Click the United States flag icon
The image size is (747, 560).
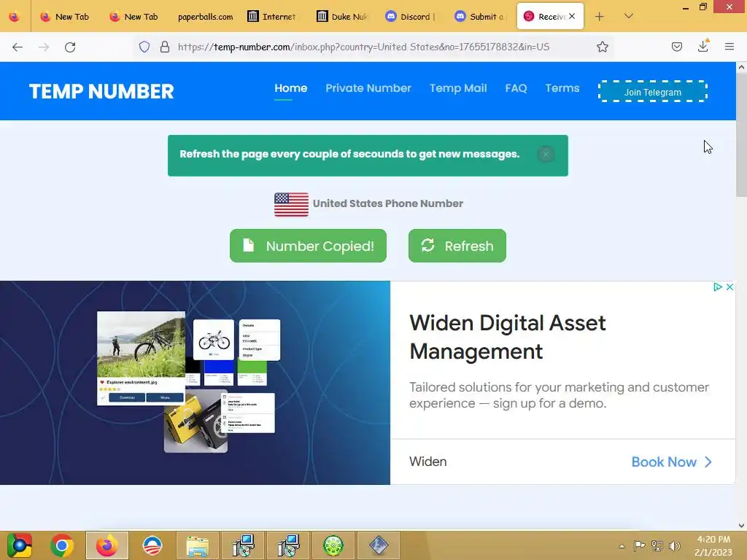291,204
